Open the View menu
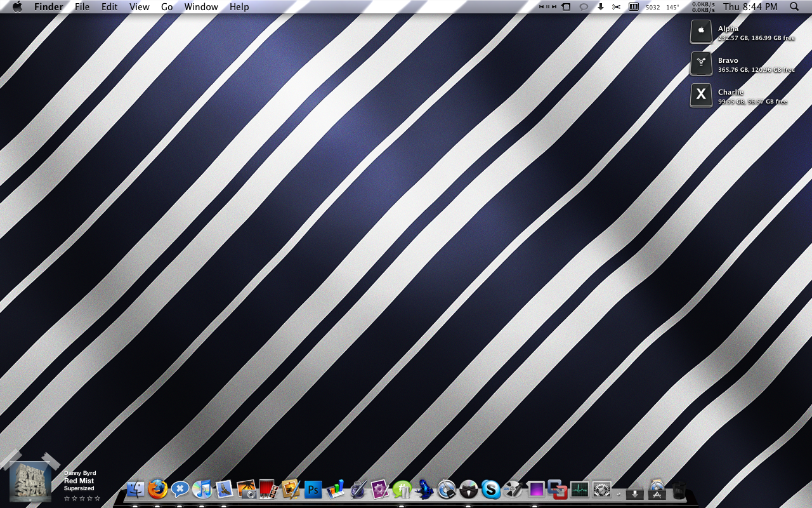Viewport: 812px width, 508px height. click(139, 7)
